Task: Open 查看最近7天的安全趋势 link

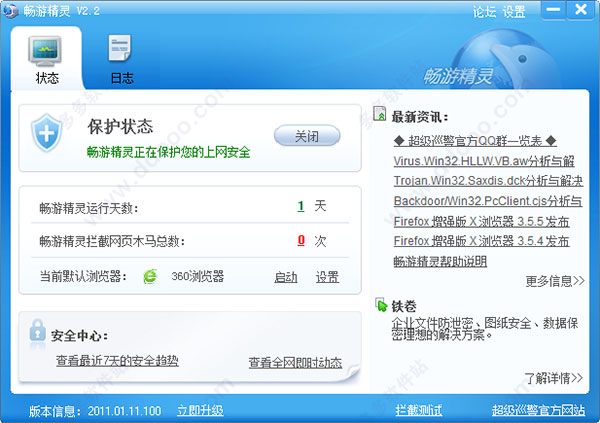Action: click(117, 360)
